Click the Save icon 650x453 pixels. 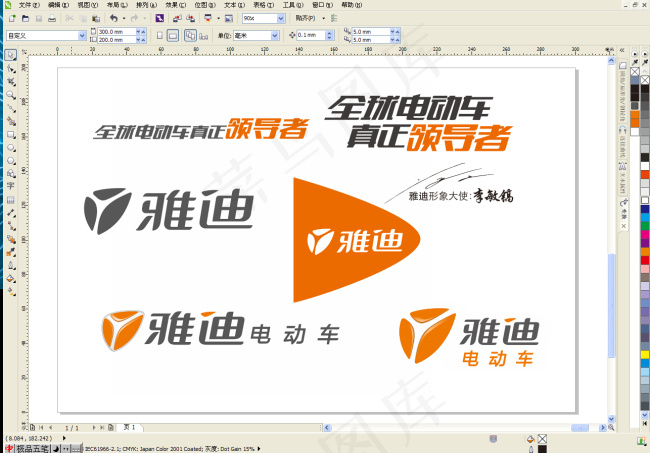[x=39, y=18]
